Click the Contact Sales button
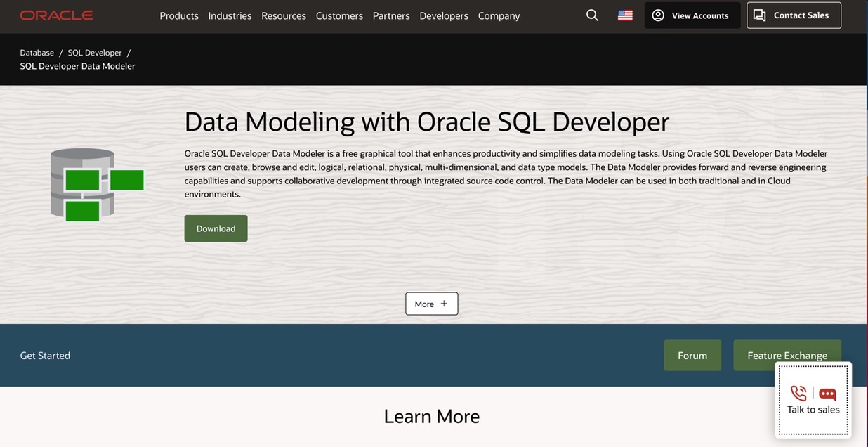The height and width of the screenshot is (447, 868). point(794,15)
